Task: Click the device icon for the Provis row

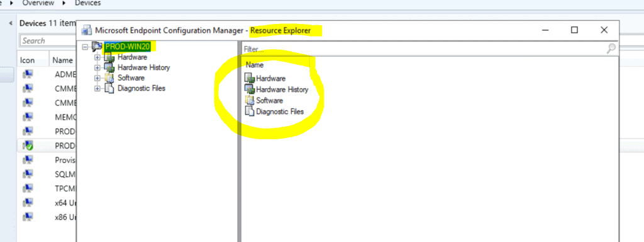Action: tap(28, 159)
